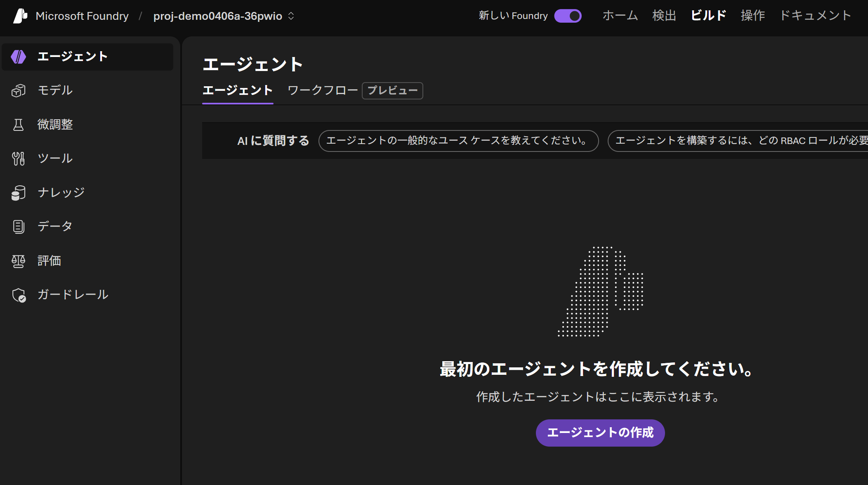This screenshot has width=868, height=485.
Task: Open ツール via its wrench icon
Action: pos(19,159)
